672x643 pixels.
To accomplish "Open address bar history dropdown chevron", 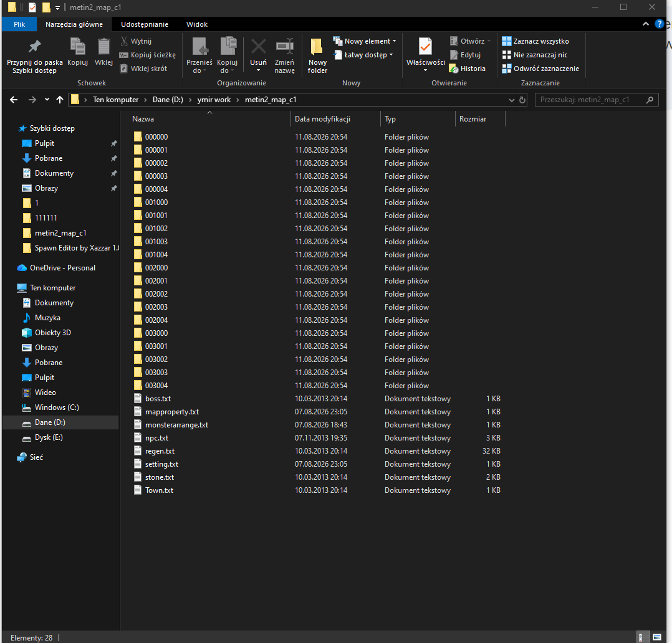I will point(511,100).
